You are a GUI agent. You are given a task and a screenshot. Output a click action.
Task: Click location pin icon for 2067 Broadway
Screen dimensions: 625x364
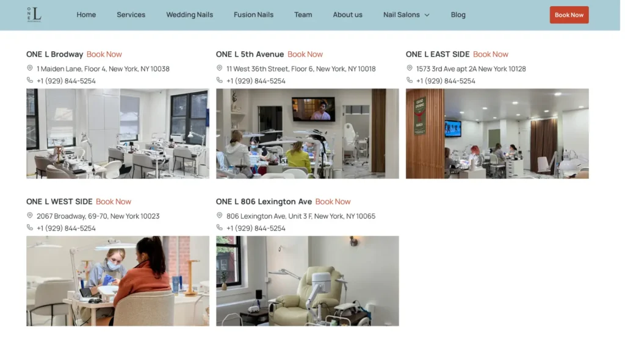point(30,216)
